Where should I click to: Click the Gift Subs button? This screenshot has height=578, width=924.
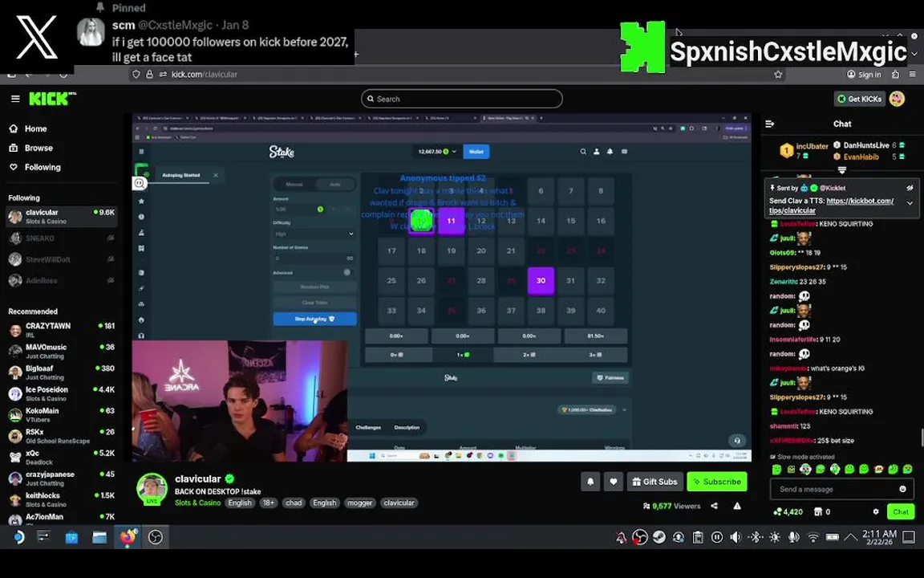pos(654,482)
